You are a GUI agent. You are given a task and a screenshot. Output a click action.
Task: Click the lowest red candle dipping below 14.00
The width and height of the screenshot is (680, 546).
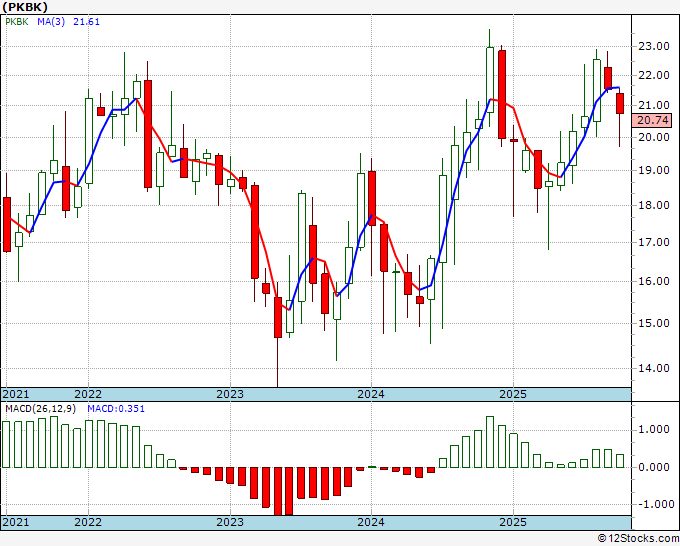coord(278,317)
